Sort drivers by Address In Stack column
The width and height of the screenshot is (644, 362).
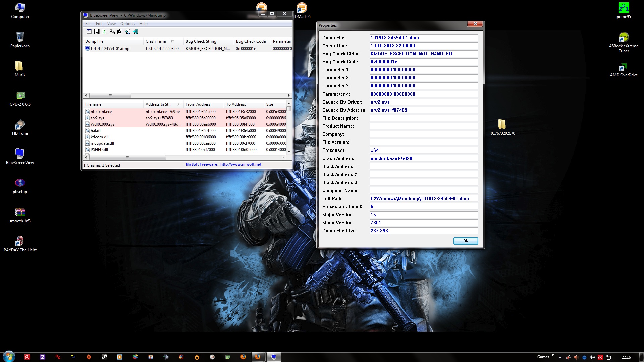(158, 104)
